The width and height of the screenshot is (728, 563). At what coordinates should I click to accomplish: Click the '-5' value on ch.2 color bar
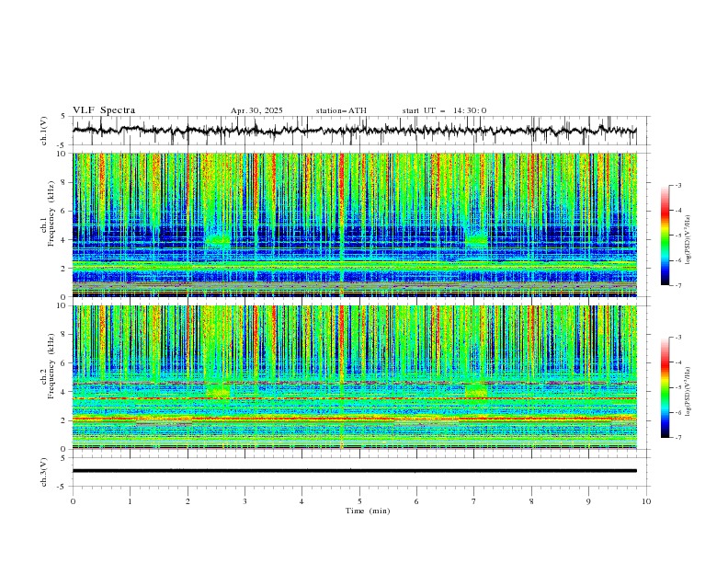coord(677,387)
